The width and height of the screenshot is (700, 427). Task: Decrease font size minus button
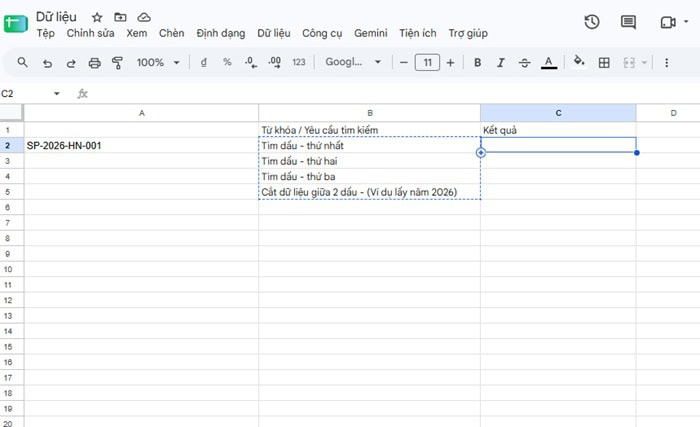point(404,63)
